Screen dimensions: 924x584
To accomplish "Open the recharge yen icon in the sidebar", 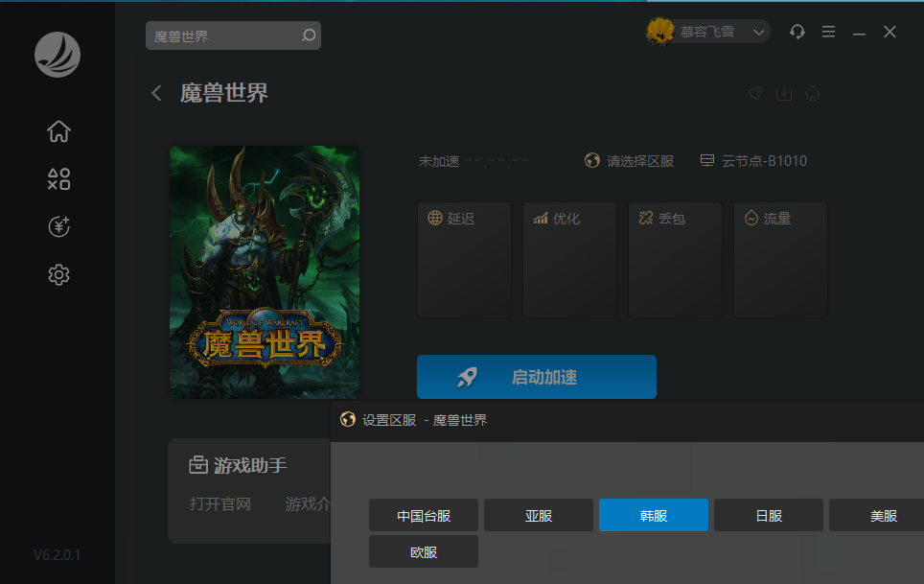I will [58, 226].
